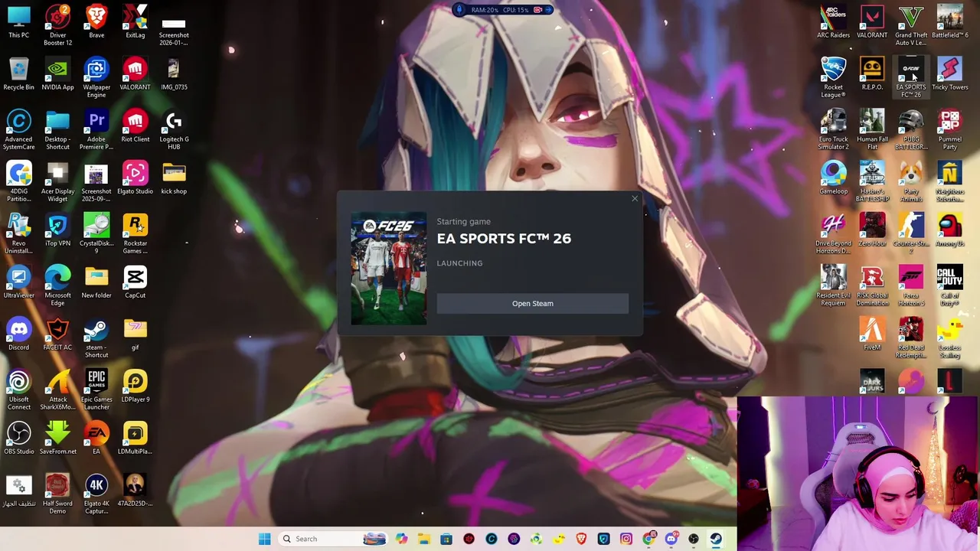
Task: Click the FC 26 cover art thumbnail
Action: [x=389, y=268]
